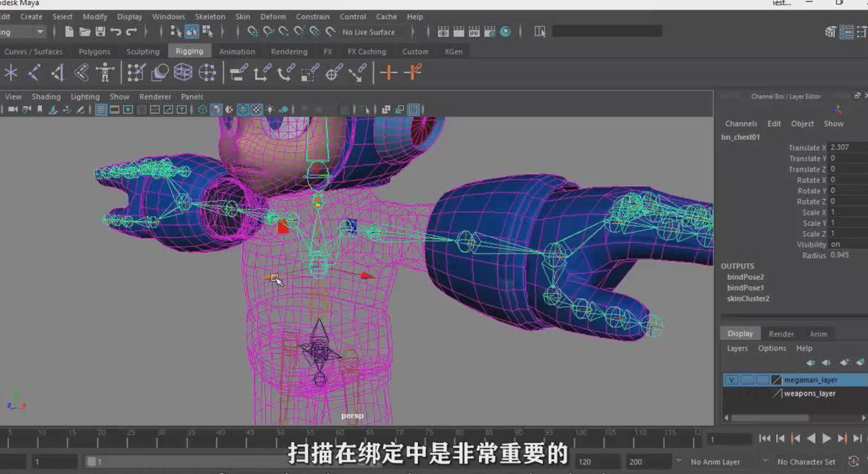868x474 pixels.
Task: Open the menu set dropdown
Action: (40, 32)
